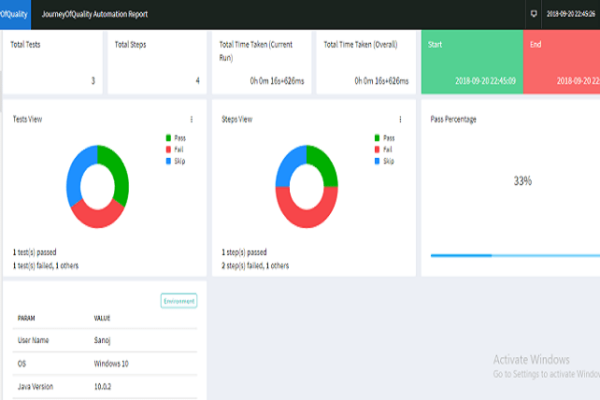The width and height of the screenshot is (600, 400).
Task: Click '2 step(s) failed, 1 others' text
Action: coord(255,266)
